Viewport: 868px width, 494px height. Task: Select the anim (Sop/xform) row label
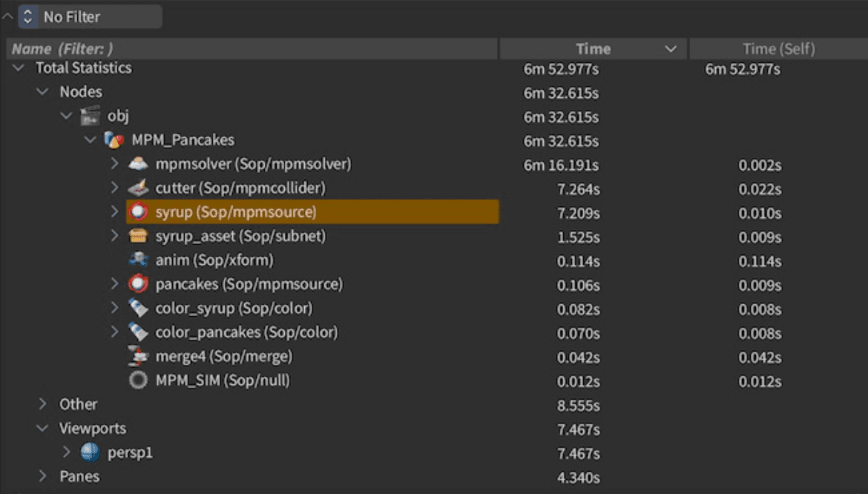pos(214,260)
